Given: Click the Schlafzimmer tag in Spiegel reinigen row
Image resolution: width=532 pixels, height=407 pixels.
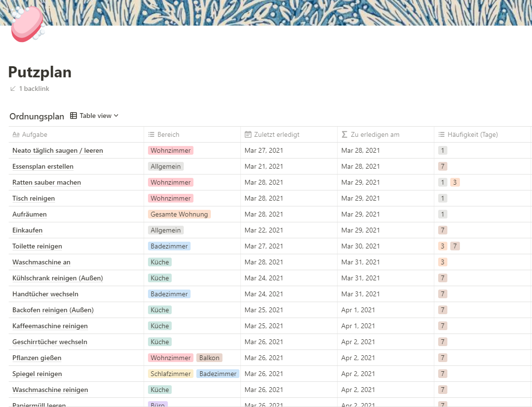Looking at the screenshot, I should pos(171,374).
